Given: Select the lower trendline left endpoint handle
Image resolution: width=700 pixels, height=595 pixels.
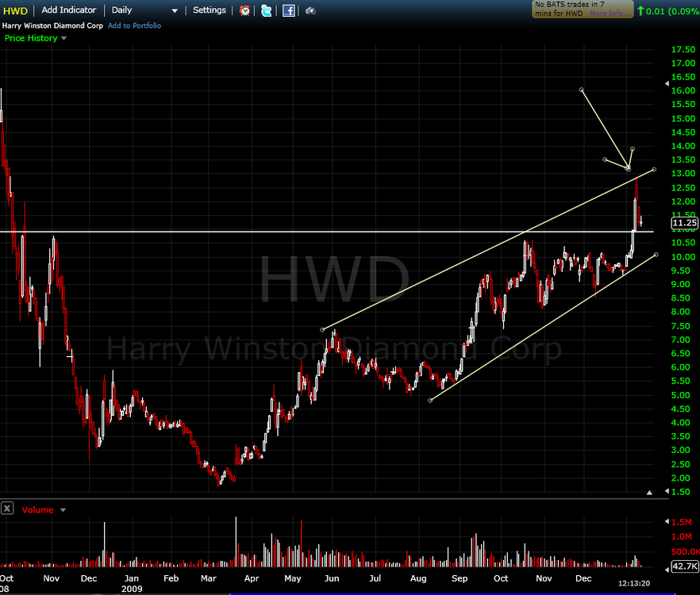Looking at the screenshot, I should pyautogui.click(x=430, y=401).
